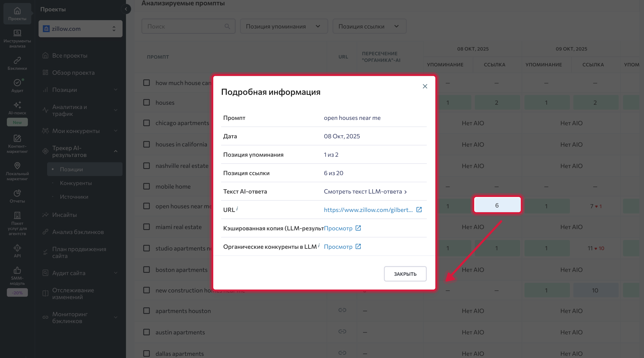Click the Поиск search field
Image resolution: width=644 pixels, height=358 pixels.
(185, 26)
